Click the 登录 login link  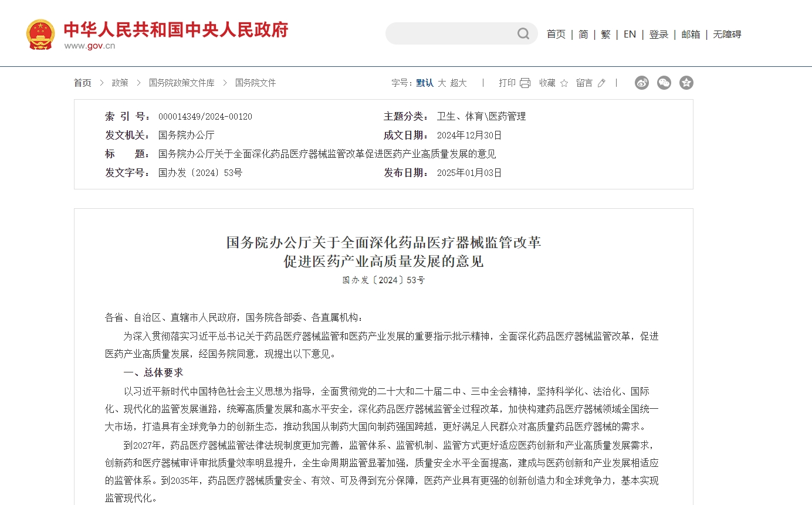click(x=658, y=35)
